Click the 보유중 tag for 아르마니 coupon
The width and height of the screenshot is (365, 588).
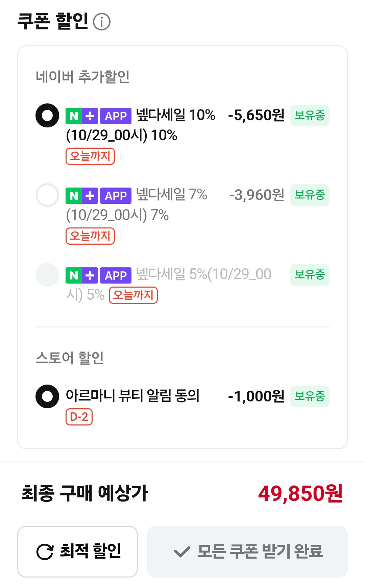pos(310,396)
